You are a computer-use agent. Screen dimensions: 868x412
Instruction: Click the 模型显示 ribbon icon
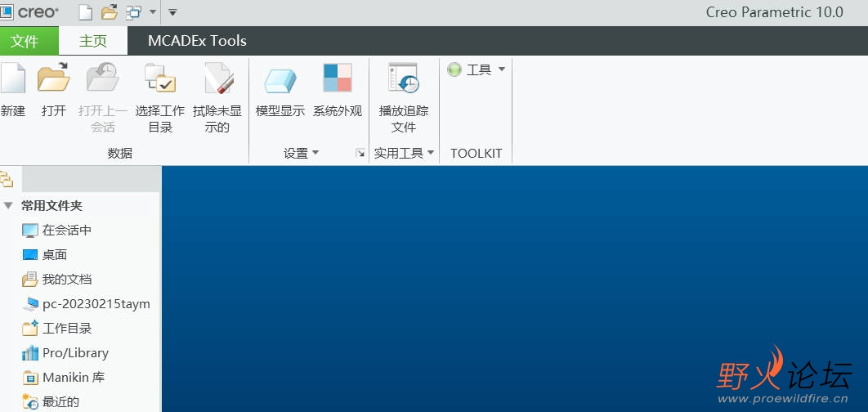[x=280, y=81]
